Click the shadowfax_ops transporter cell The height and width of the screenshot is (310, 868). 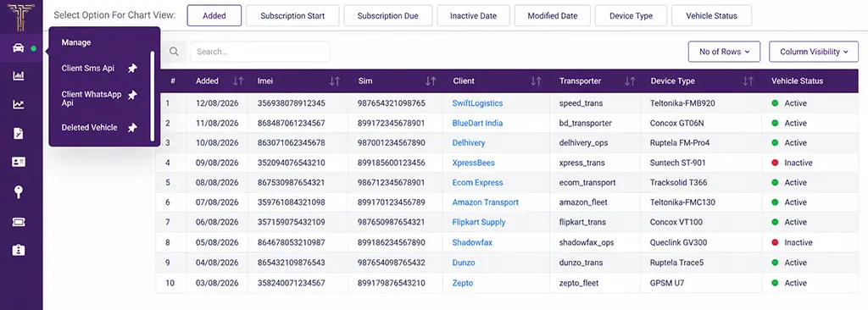point(587,242)
